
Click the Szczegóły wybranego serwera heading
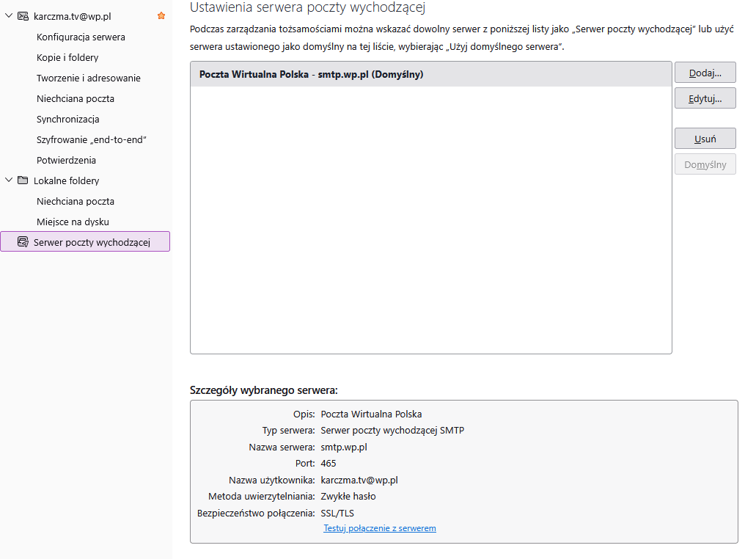[x=264, y=390]
